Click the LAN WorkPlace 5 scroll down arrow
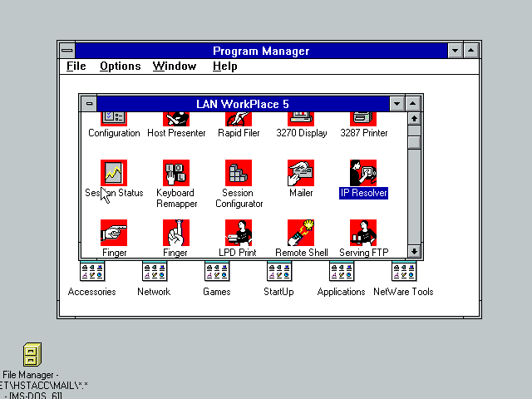The height and width of the screenshot is (399, 532). coord(414,251)
